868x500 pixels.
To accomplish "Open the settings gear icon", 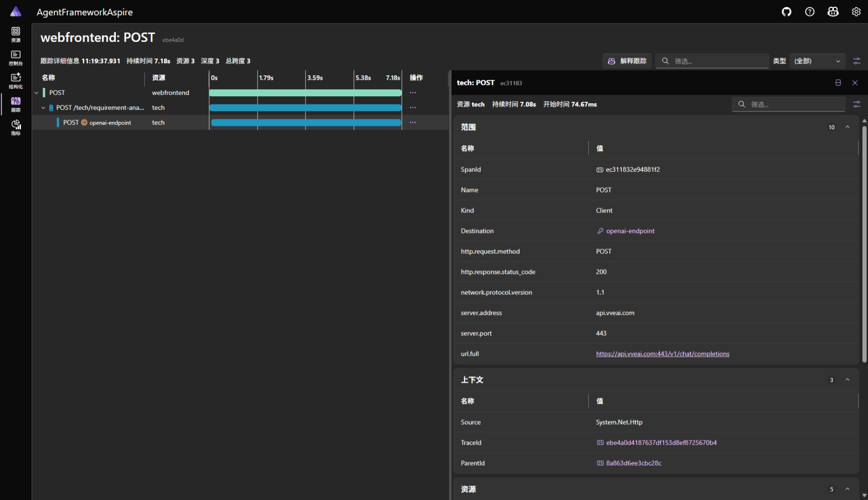I will coord(856,12).
